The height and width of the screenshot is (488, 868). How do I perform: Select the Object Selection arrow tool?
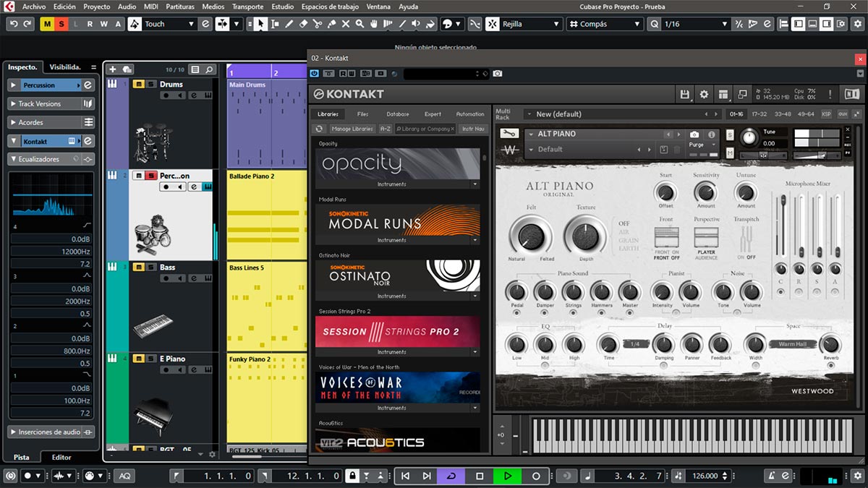pos(260,24)
